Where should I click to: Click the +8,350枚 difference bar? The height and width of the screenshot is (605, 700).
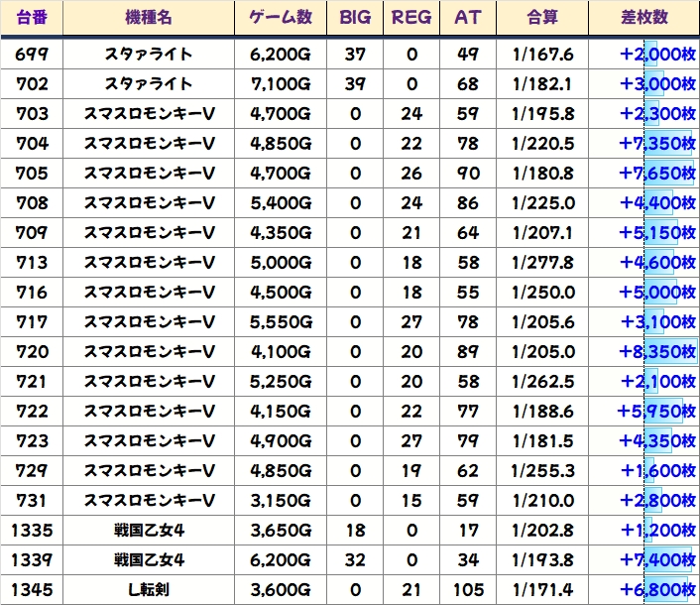click(x=658, y=352)
